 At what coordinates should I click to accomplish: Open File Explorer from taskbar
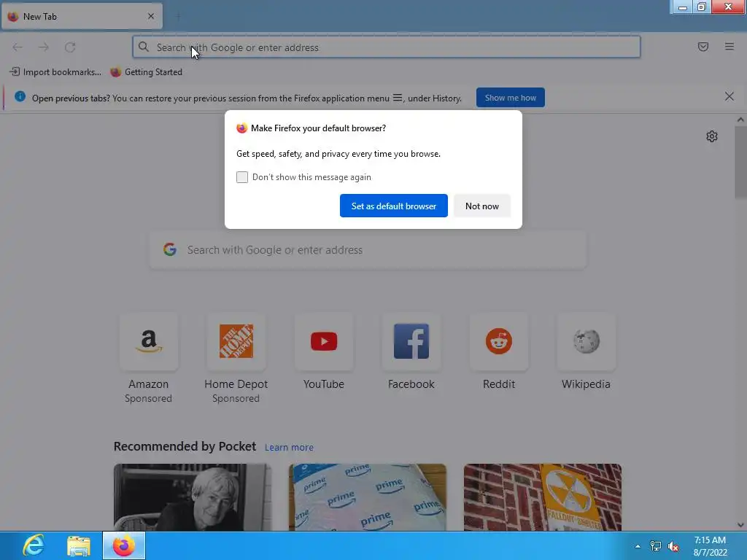[79, 545]
